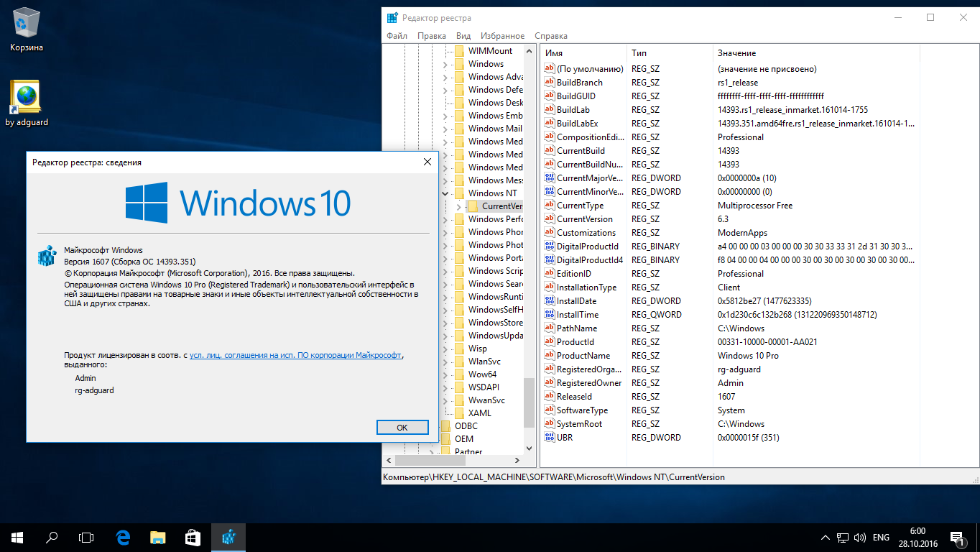
Task: Click OK in the About dialog
Action: pos(402,427)
